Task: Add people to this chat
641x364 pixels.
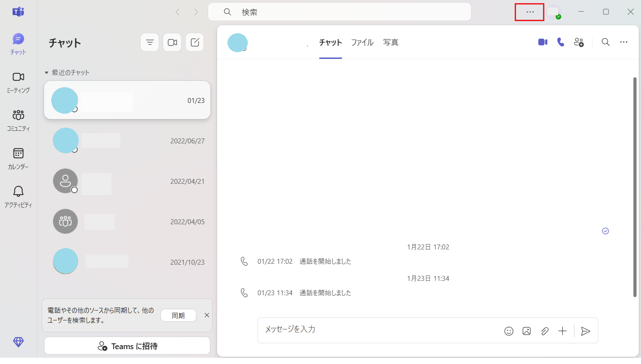Action: pyautogui.click(x=579, y=42)
